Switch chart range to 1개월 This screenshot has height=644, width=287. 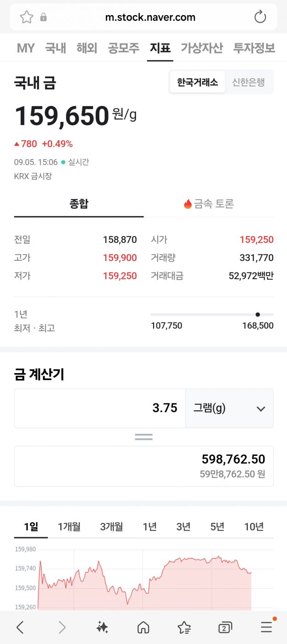[x=69, y=527]
